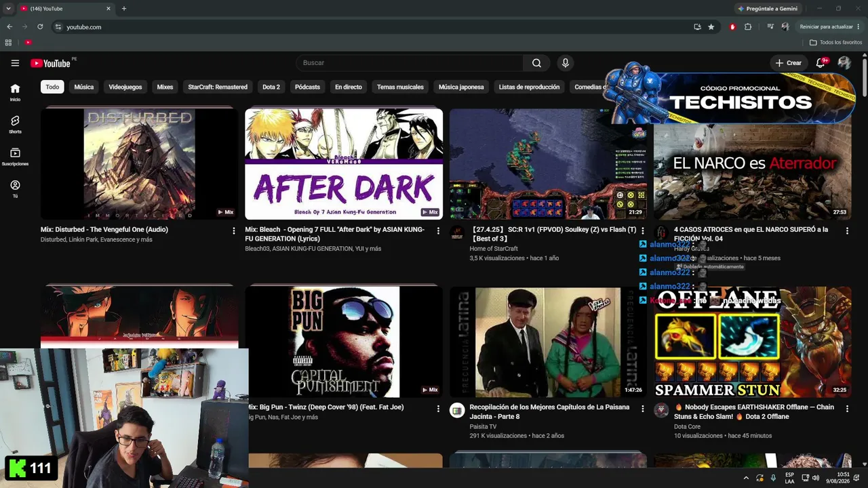Select Listas de reproducción chip
868x488 pixels.
[529, 87]
